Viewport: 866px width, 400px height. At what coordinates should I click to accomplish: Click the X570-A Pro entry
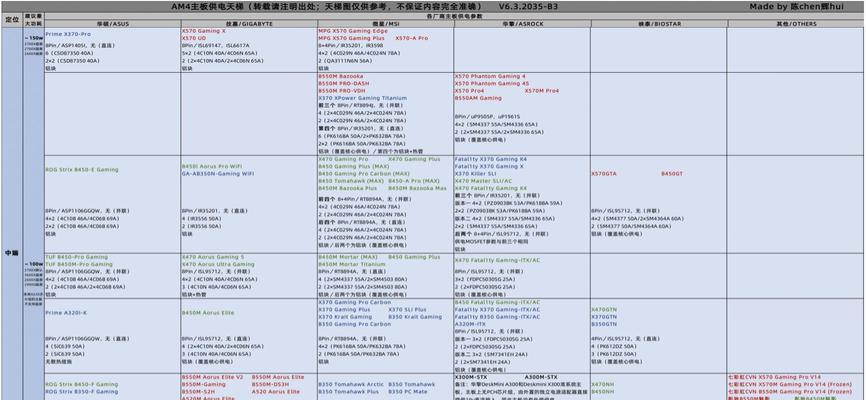click(411, 38)
